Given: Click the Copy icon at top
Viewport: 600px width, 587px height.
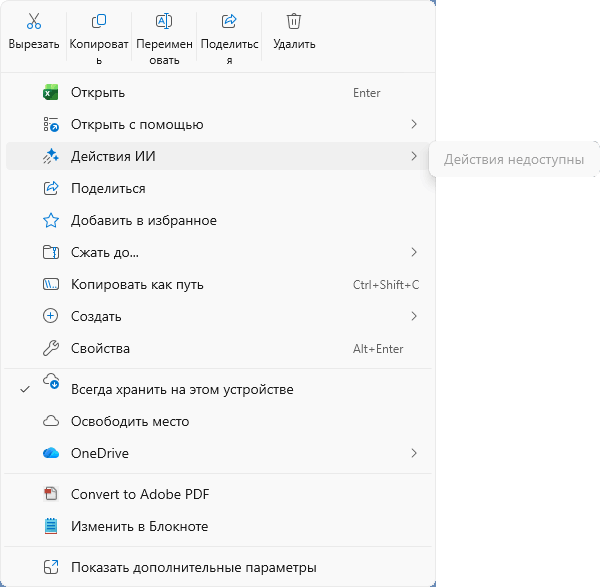Looking at the screenshot, I should (x=99, y=21).
